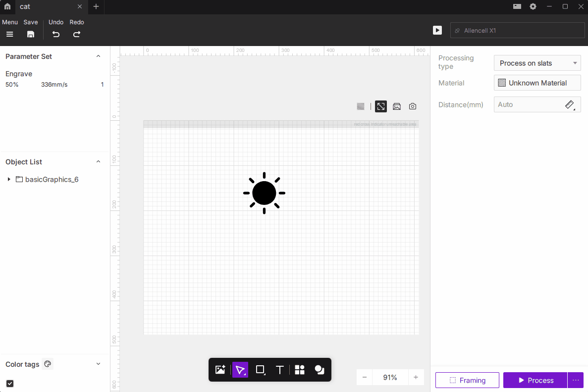Select the Text tool
The height and width of the screenshot is (392, 588).
click(279, 370)
